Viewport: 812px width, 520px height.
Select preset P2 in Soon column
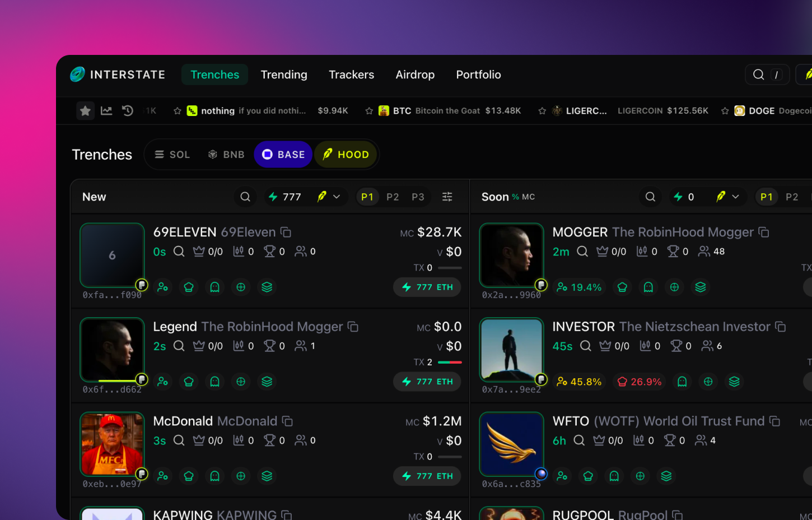coord(792,197)
